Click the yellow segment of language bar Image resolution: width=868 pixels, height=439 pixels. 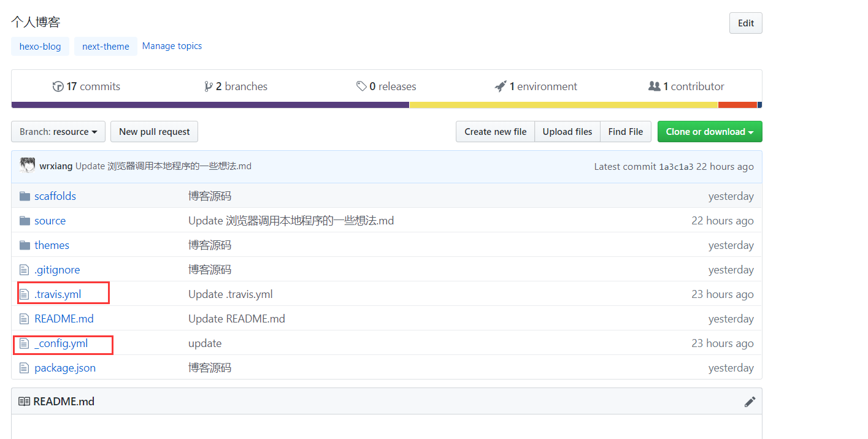564,105
